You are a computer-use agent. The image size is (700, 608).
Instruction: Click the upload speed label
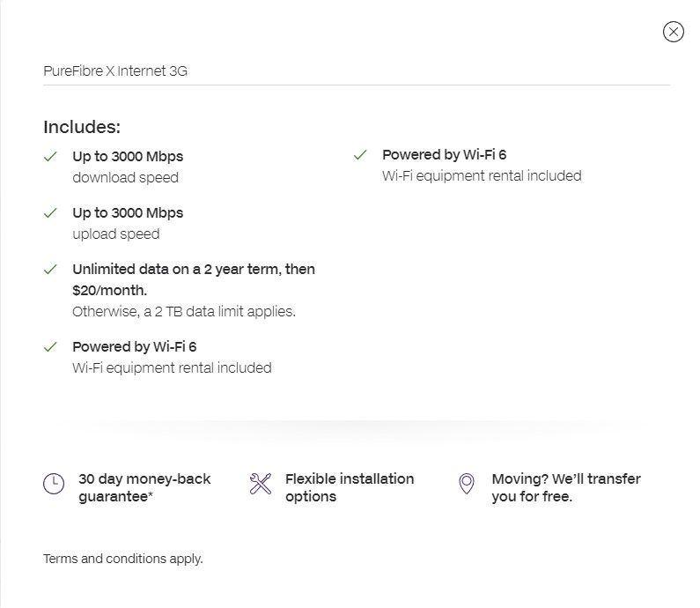click(x=116, y=234)
